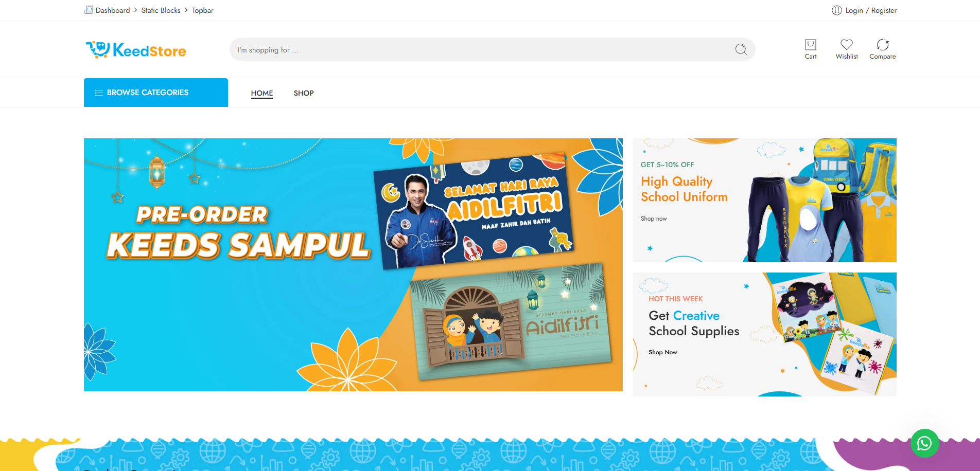
Task: Click Shop now on School Uniform banner
Action: [x=654, y=219]
